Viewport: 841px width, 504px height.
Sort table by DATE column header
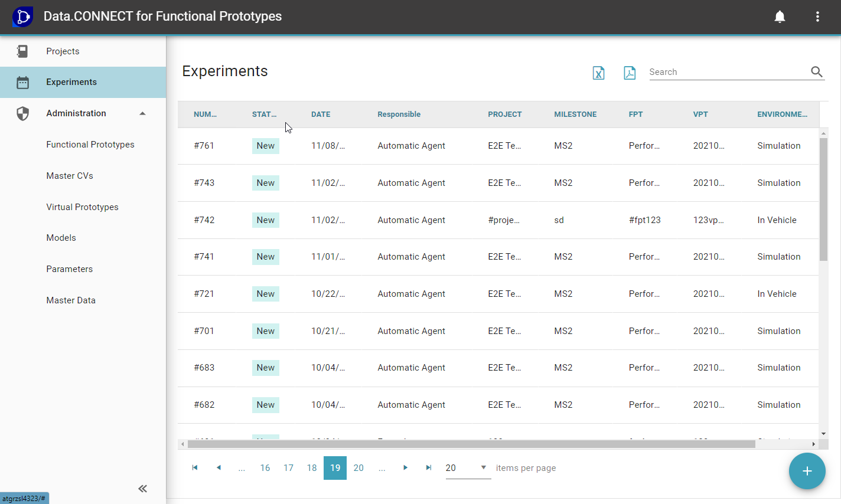321,114
